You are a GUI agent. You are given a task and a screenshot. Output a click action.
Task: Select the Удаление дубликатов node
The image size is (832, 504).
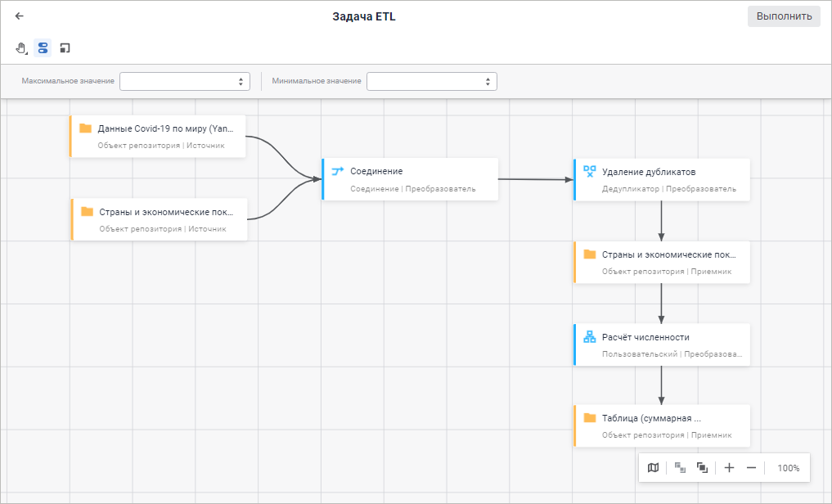click(662, 179)
